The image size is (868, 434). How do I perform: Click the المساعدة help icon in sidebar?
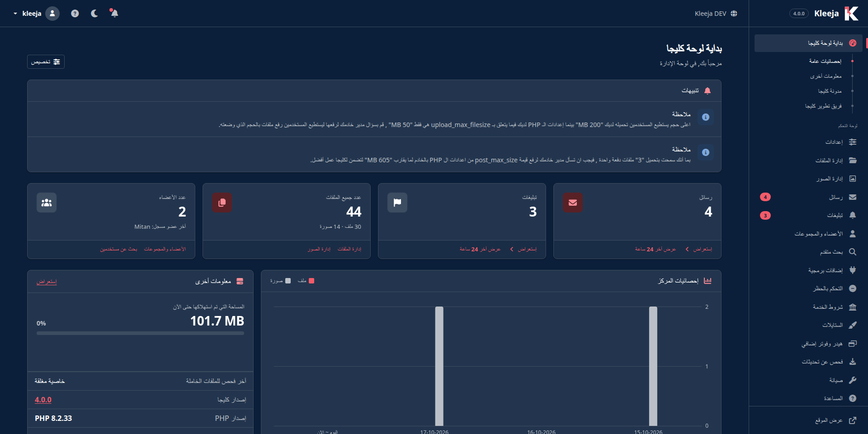[853, 398]
